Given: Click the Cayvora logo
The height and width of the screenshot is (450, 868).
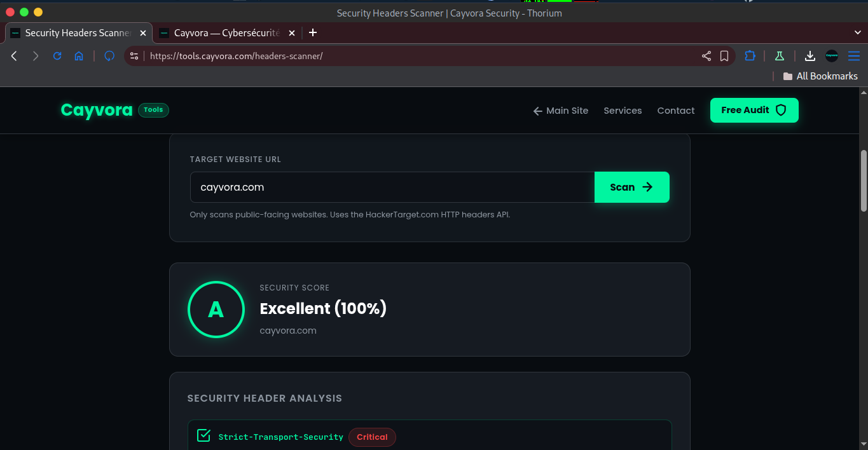Looking at the screenshot, I should (x=97, y=110).
